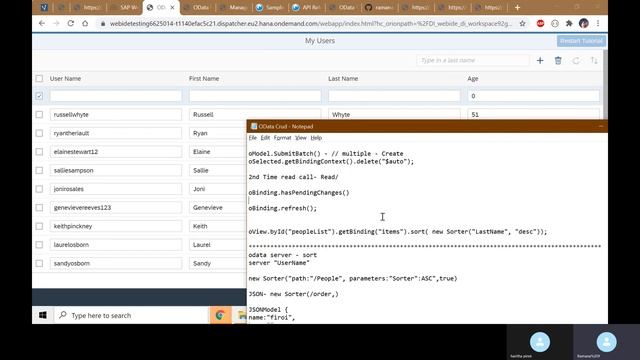Click the empty First Name field in new row
Image resolution: width=640 pixels, height=360 pixels.
click(x=255, y=96)
